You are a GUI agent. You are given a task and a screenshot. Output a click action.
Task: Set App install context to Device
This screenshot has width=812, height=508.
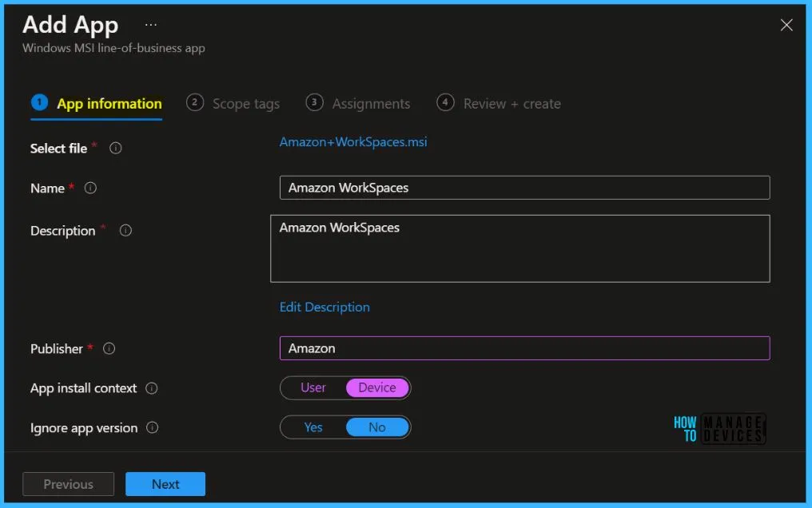(377, 387)
